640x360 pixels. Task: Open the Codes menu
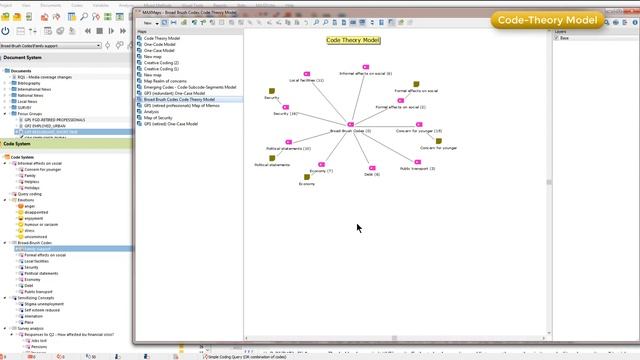tap(77, 5)
